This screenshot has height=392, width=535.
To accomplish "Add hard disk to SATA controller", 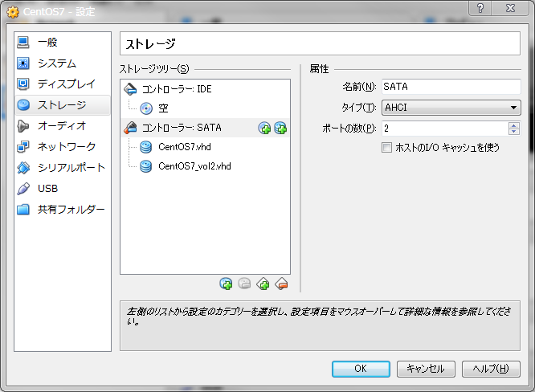I will [280, 128].
